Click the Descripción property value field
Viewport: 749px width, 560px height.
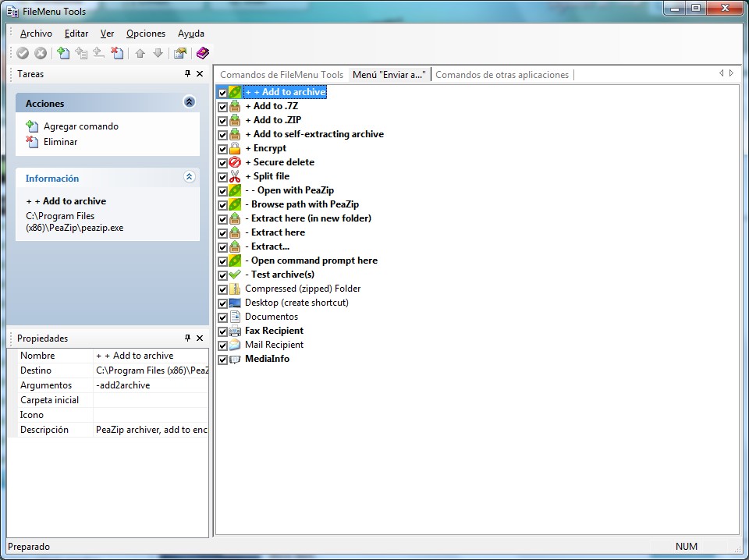pos(151,430)
